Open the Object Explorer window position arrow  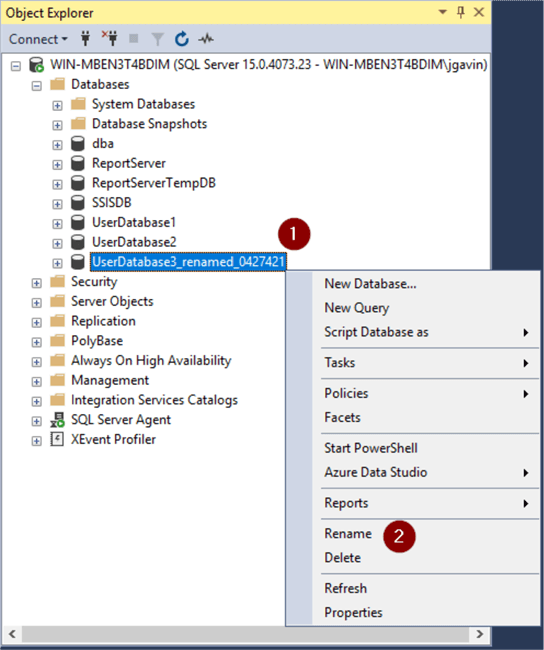point(443,12)
